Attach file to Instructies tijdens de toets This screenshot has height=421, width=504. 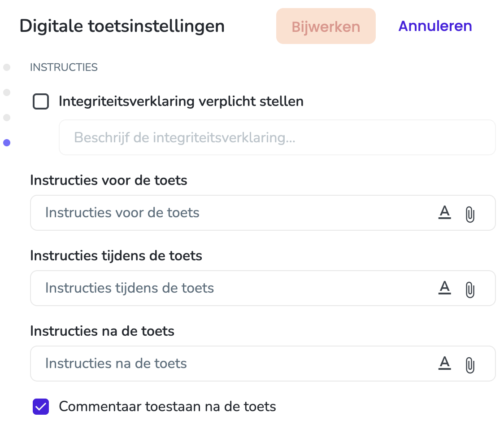tap(470, 290)
